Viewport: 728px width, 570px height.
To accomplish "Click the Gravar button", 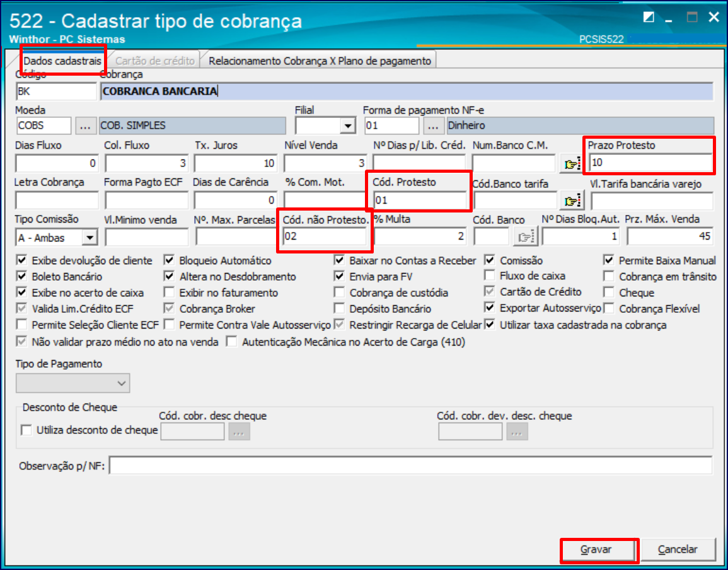I will click(596, 550).
